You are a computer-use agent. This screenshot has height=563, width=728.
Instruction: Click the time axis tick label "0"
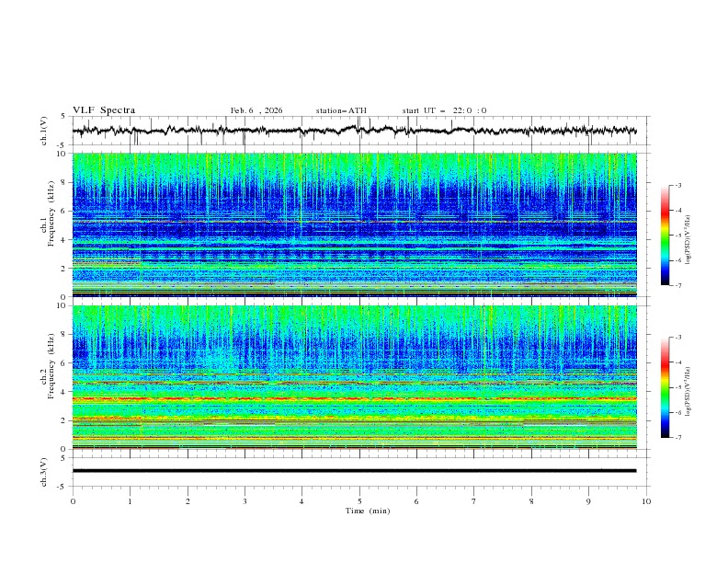(x=73, y=501)
